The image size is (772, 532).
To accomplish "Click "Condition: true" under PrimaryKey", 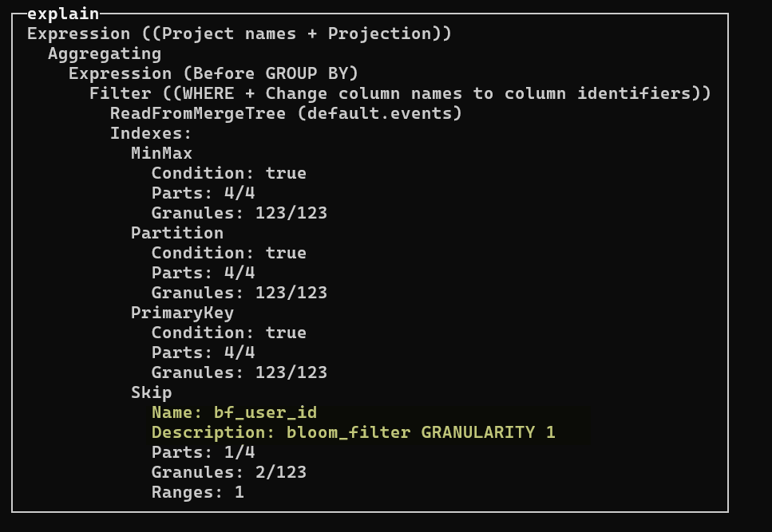I will pyautogui.click(x=228, y=333).
